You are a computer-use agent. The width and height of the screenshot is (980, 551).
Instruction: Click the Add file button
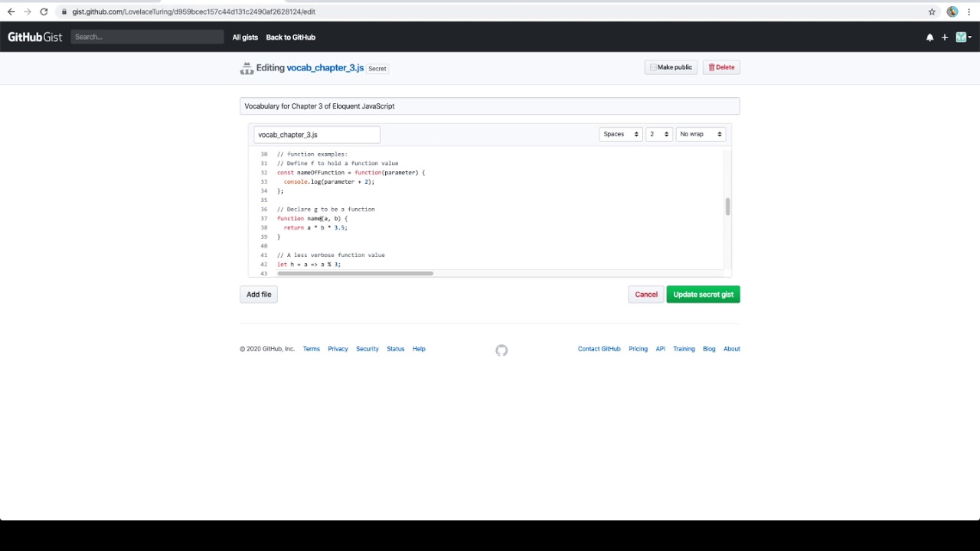pyautogui.click(x=259, y=294)
